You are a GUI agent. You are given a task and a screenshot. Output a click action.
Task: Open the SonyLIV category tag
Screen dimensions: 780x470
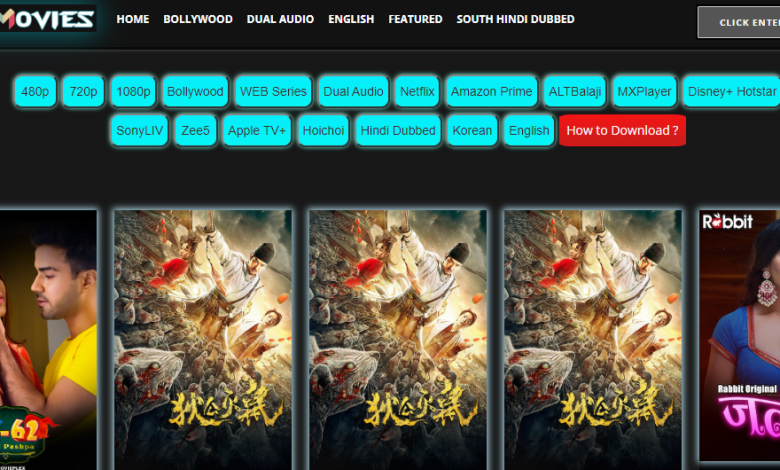click(139, 130)
